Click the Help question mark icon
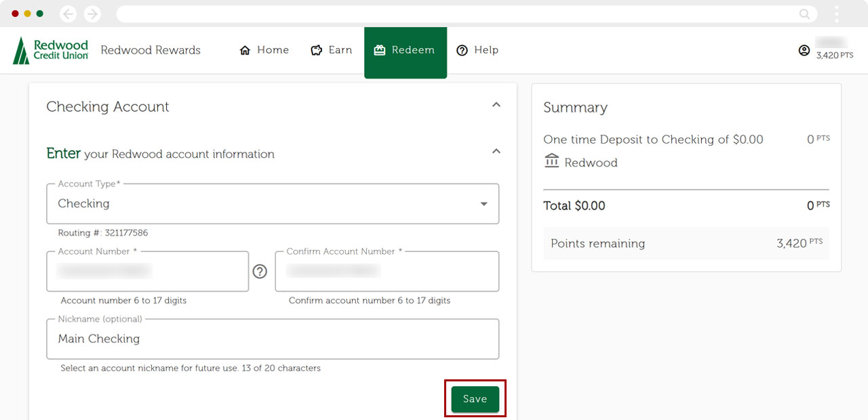 click(x=462, y=50)
